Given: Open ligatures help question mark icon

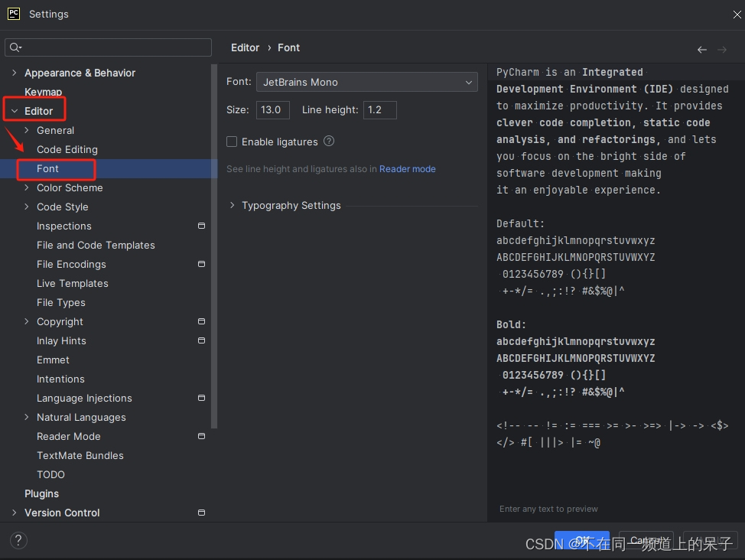Looking at the screenshot, I should click(x=329, y=142).
